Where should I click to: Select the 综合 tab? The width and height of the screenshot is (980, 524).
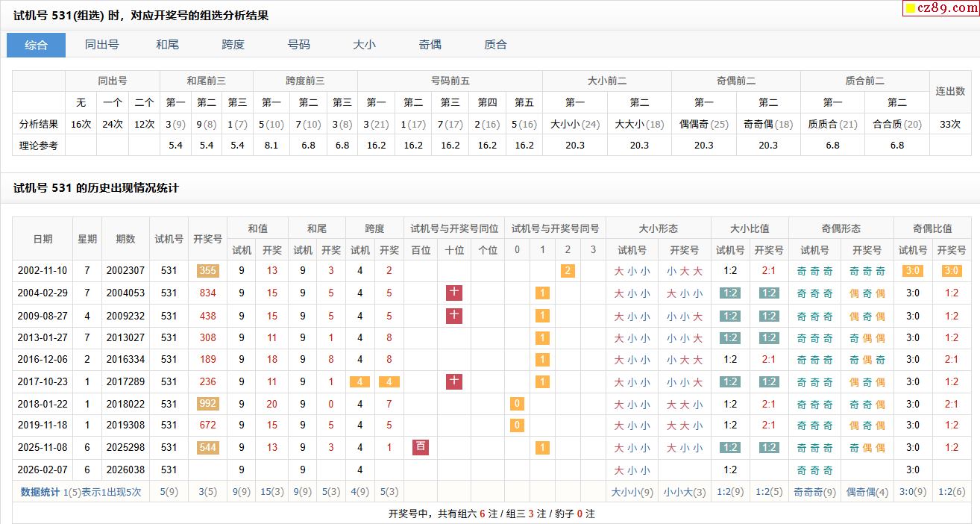click(36, 45)
